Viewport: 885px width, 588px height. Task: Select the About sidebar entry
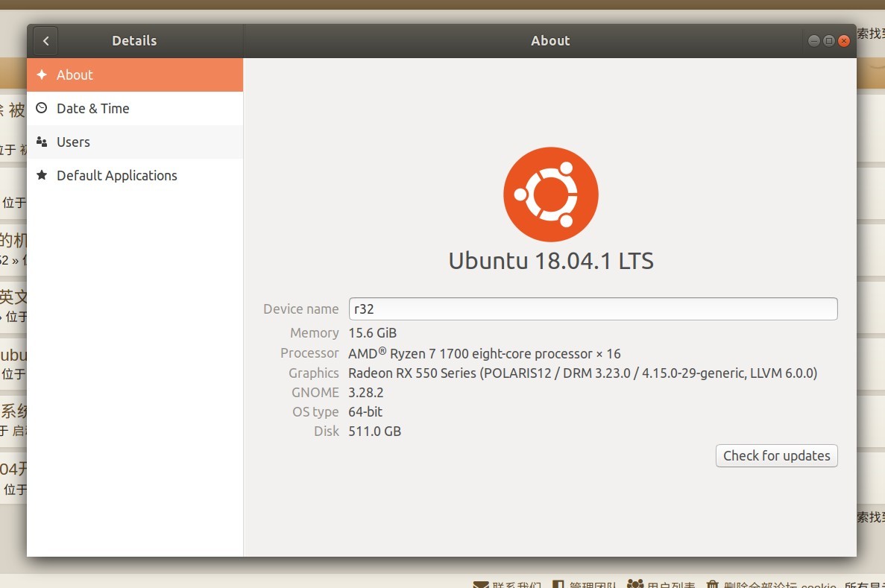135,75
